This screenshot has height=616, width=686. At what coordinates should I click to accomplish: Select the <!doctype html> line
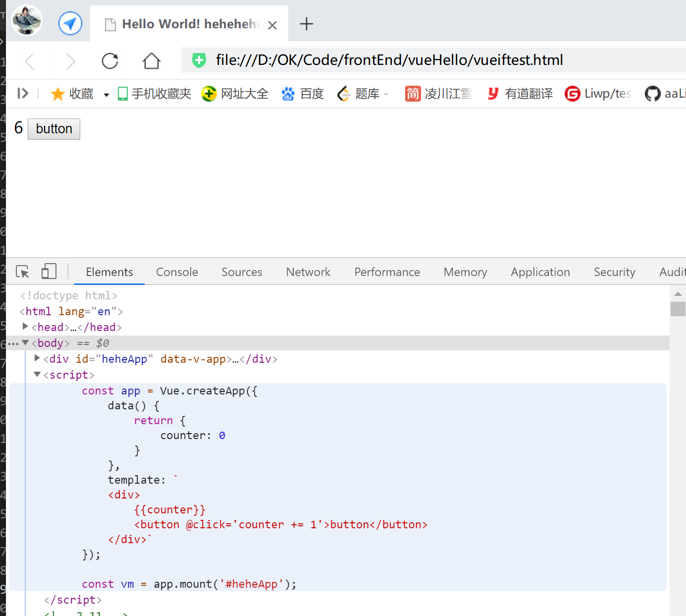click(x=69, y=295)
